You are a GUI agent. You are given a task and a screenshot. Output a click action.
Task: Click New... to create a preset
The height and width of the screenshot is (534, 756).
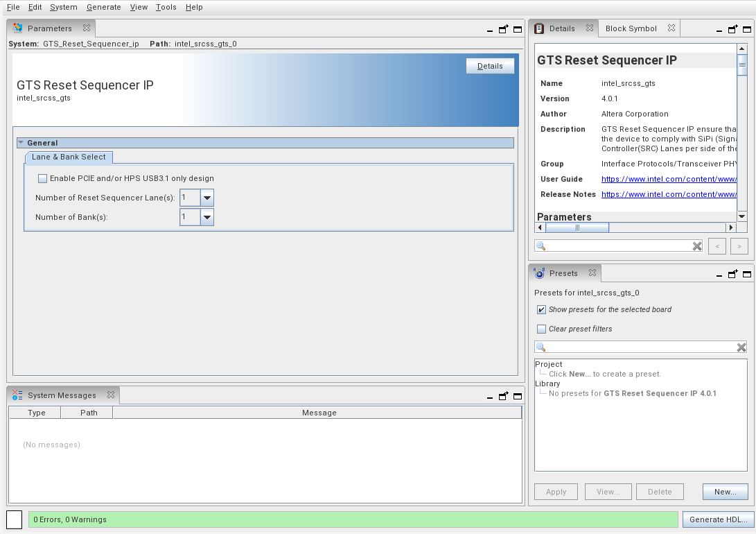pyautogui.click(x=725, y=492)
